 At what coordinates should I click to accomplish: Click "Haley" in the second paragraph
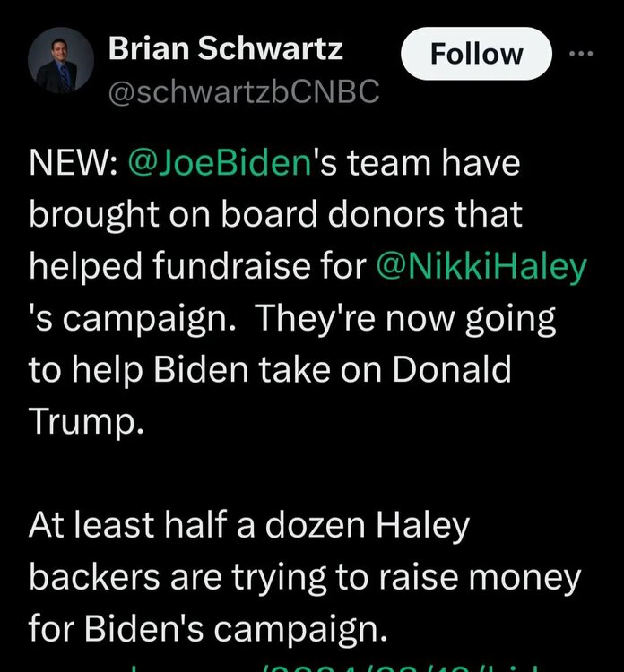coord(415,524)
